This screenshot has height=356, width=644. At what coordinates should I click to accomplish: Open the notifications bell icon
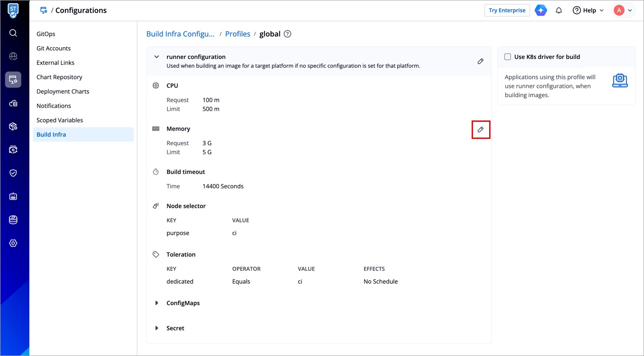(x=558, y=10)
